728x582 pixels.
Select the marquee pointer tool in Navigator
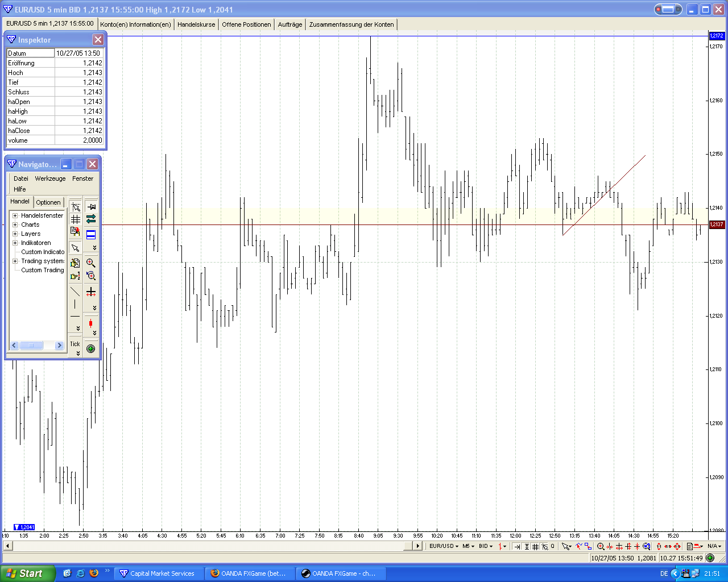[x=75, y=207]
